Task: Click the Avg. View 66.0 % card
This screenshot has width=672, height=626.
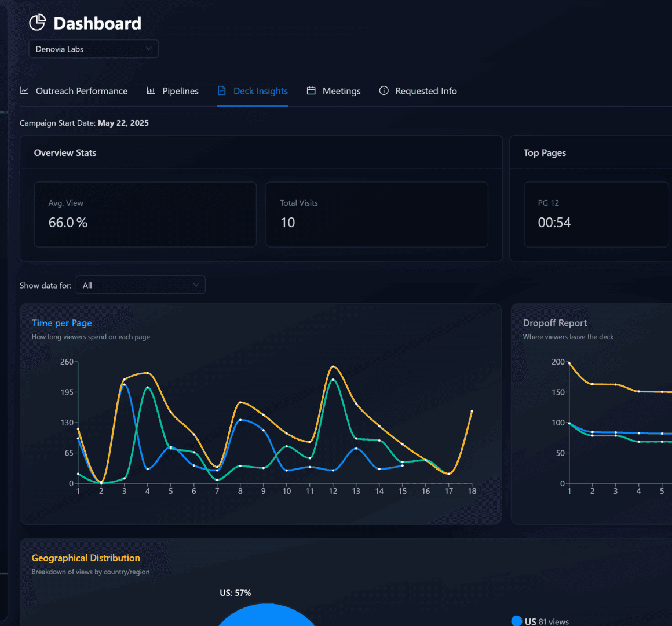Action: tap(145, 214)
